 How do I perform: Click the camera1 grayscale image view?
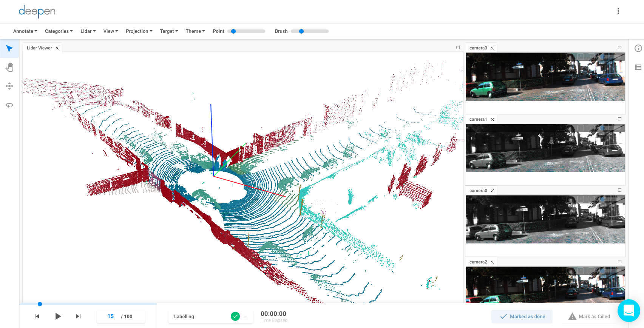coord(545,148)
